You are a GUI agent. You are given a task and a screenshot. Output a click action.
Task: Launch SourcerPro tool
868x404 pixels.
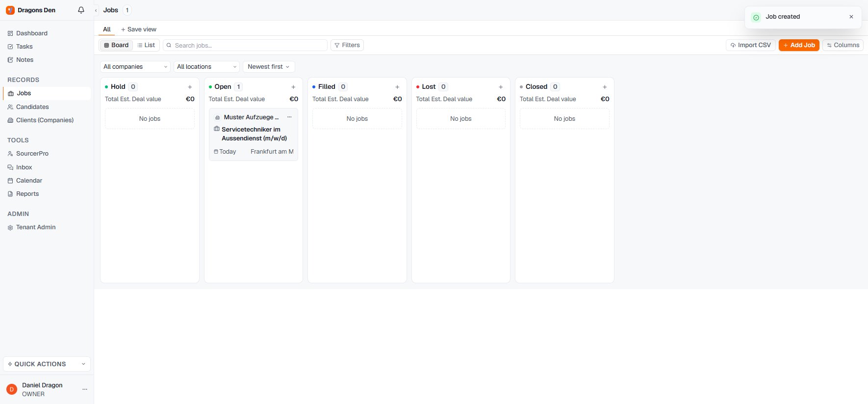pos(47,154)
